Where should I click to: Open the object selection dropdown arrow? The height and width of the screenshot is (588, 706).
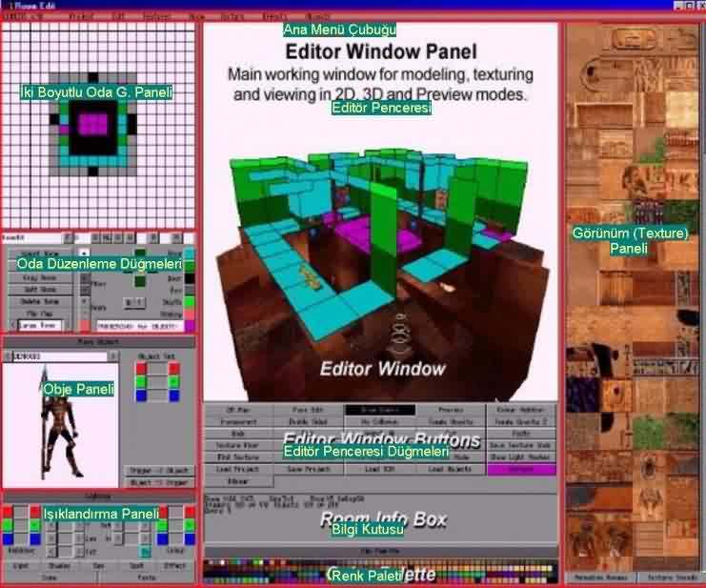point(113,356)
